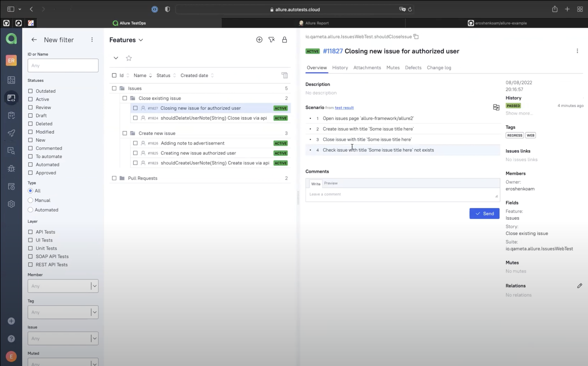The image size is (588, 366).
Task: Copy the full test name via copy icon
Action: coord(416,37)
